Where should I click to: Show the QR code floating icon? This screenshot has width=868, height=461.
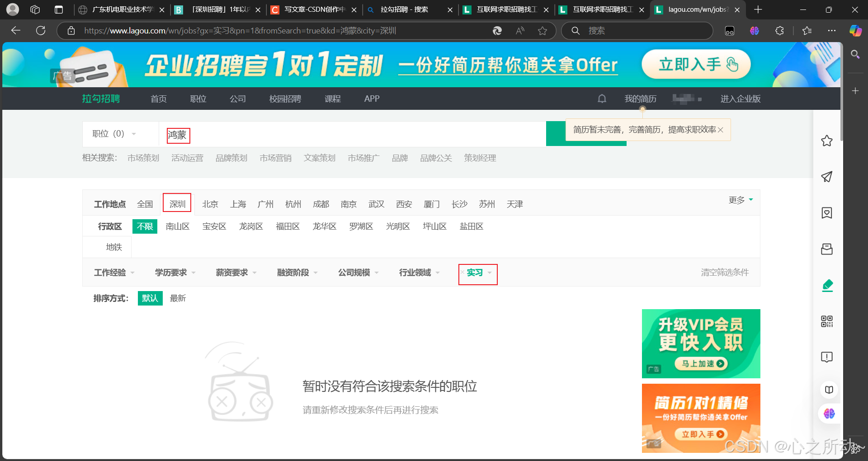827,321
